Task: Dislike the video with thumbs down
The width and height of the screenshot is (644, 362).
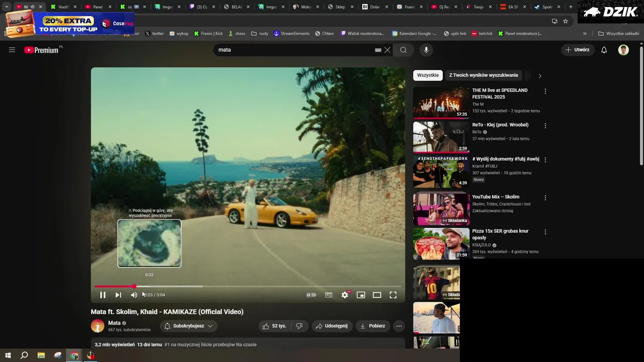Action: pyautogui.click(x=299, y=326)
